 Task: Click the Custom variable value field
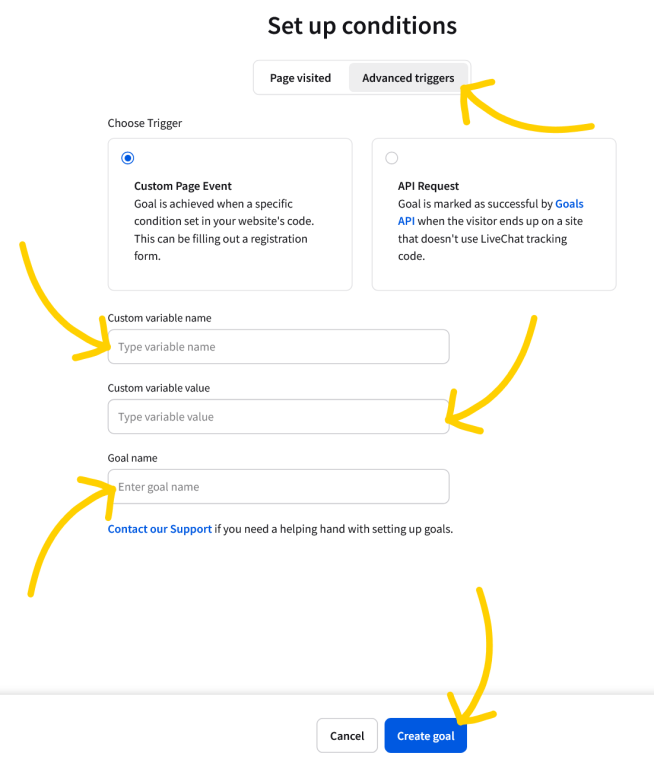[278, 417]
